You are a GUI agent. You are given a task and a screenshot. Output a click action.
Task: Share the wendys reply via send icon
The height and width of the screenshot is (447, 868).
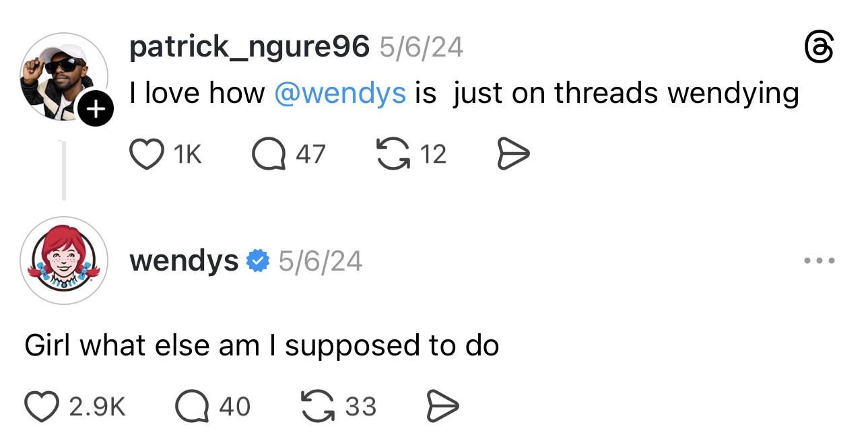[443, 406]
